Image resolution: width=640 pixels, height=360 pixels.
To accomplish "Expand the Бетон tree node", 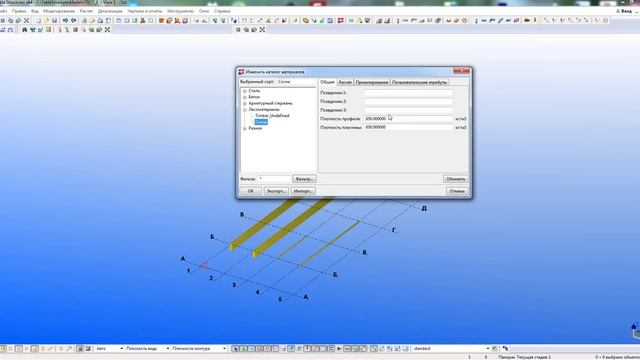I will [x=245, y=97].
